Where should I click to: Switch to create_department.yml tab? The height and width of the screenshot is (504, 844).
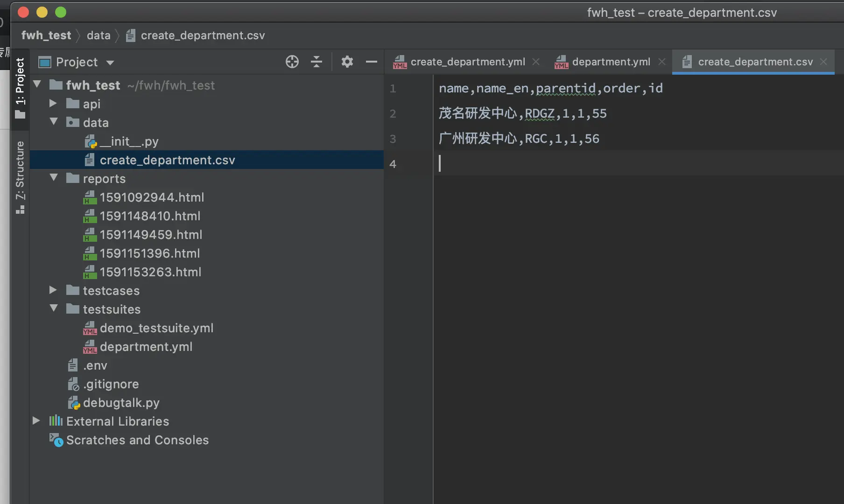pyautogui.click(x=467, y=62)
